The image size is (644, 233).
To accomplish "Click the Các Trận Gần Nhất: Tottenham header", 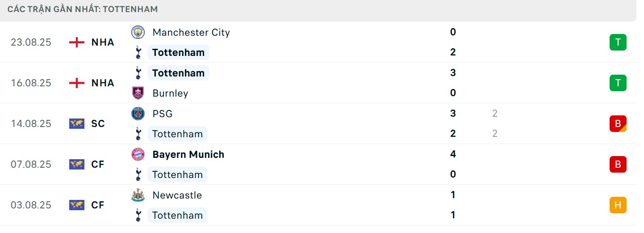I will [x=83, y=9].
